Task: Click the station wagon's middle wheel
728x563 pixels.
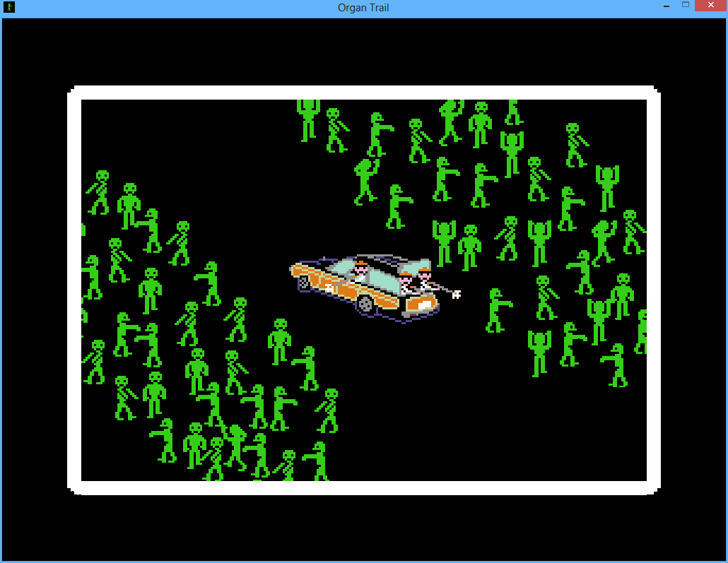Action: (x=366, y=304)
